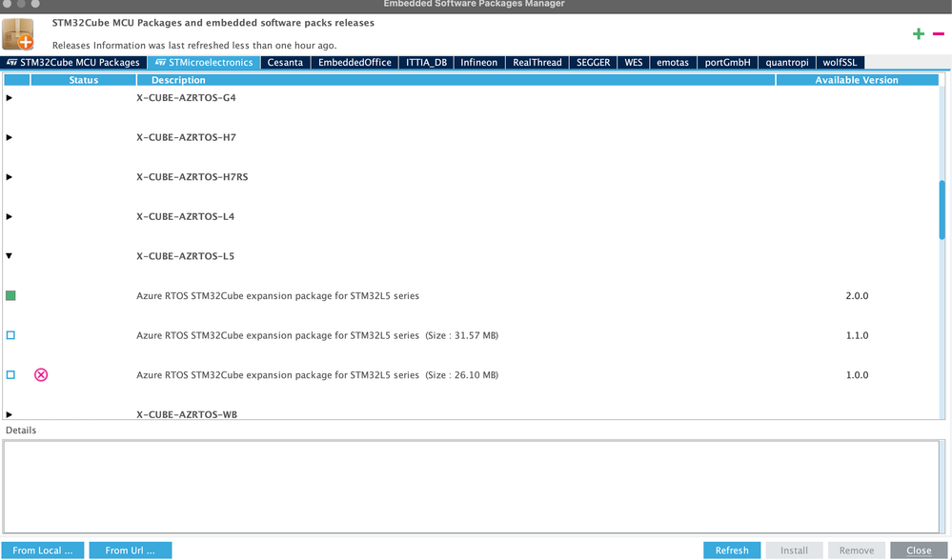Select the package description with size 26.10 MB

pyautogui.click(x=317, y=375)
